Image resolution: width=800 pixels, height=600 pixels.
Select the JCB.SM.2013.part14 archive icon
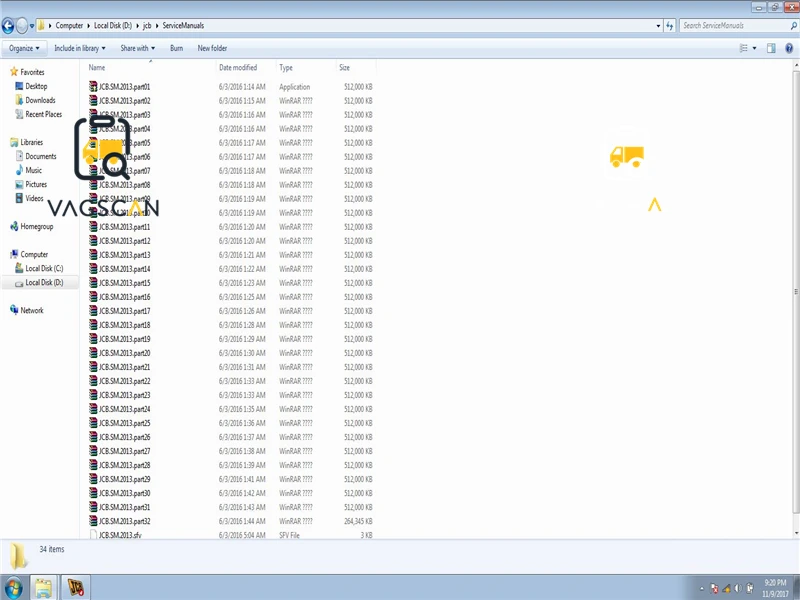(x=93, y=268)
